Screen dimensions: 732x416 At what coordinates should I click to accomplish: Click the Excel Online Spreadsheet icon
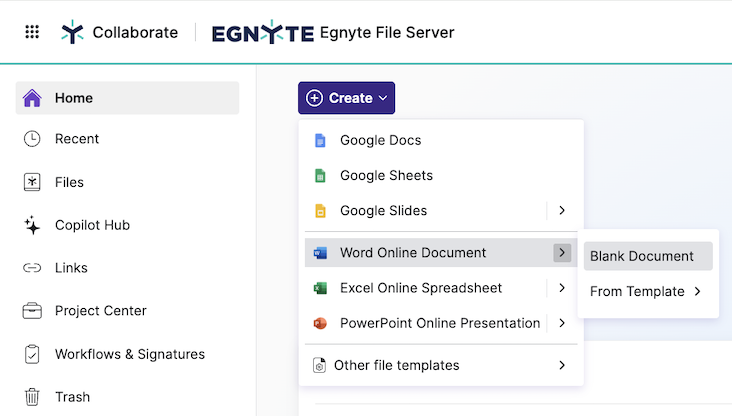pos(320,288)
